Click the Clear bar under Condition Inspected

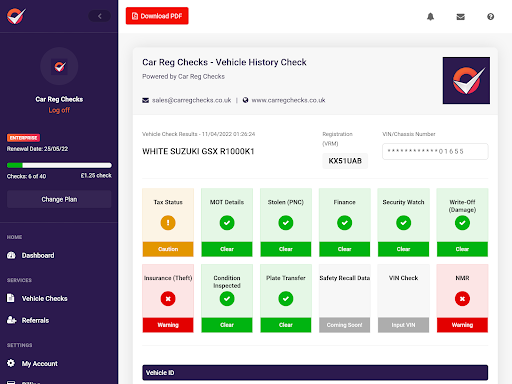(227, 325)
